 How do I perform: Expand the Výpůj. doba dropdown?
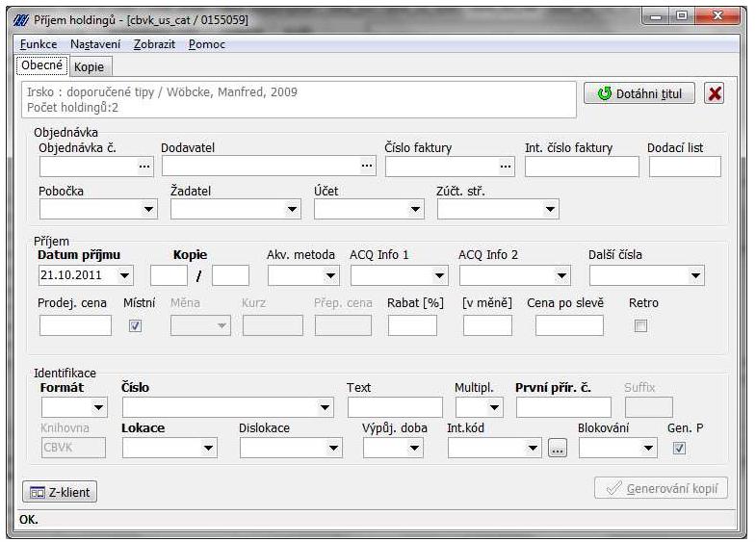[415, 449]
